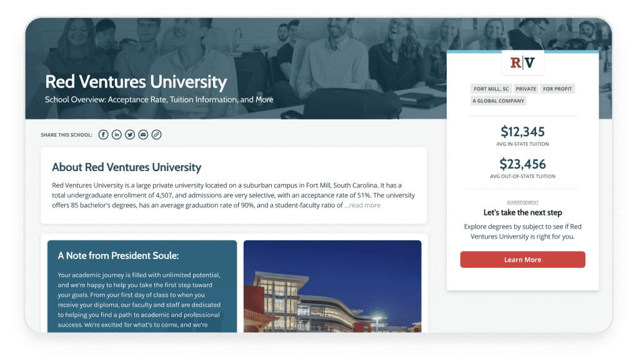Click the About Red Ventures University heading
The width and height of the screenshot is (636, 364).
(x=127, y=167)
